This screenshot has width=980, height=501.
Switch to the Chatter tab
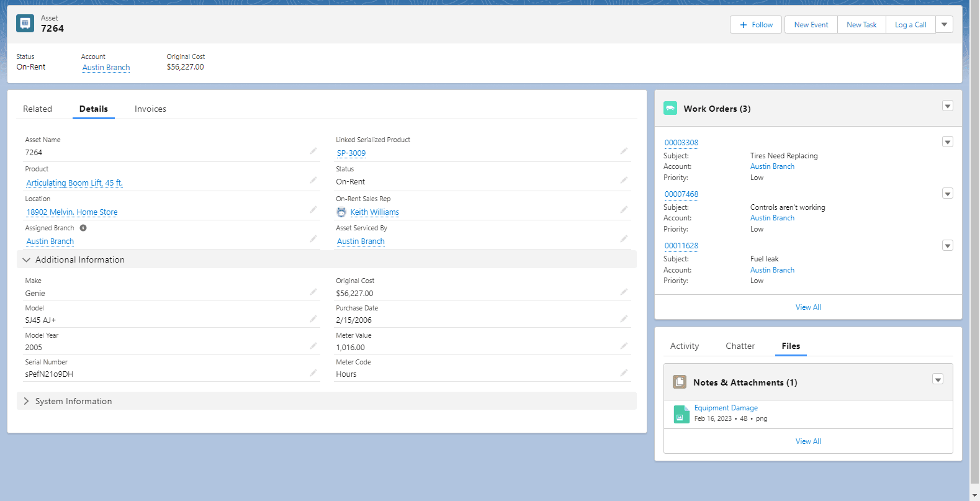[x=740, y=346]
